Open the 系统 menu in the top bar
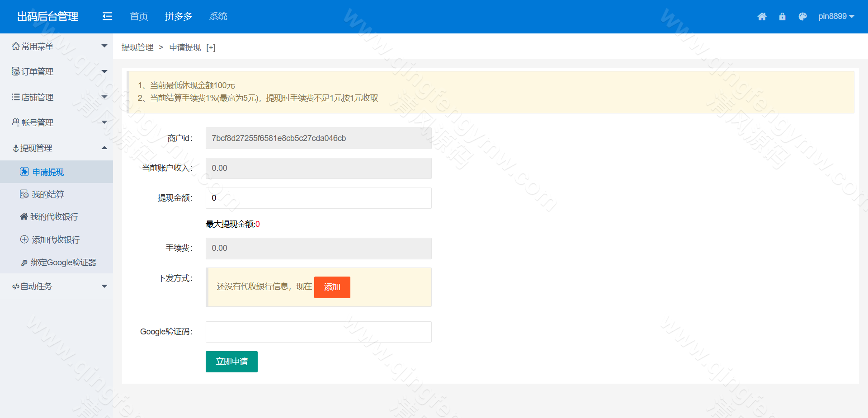 point(218,16)
